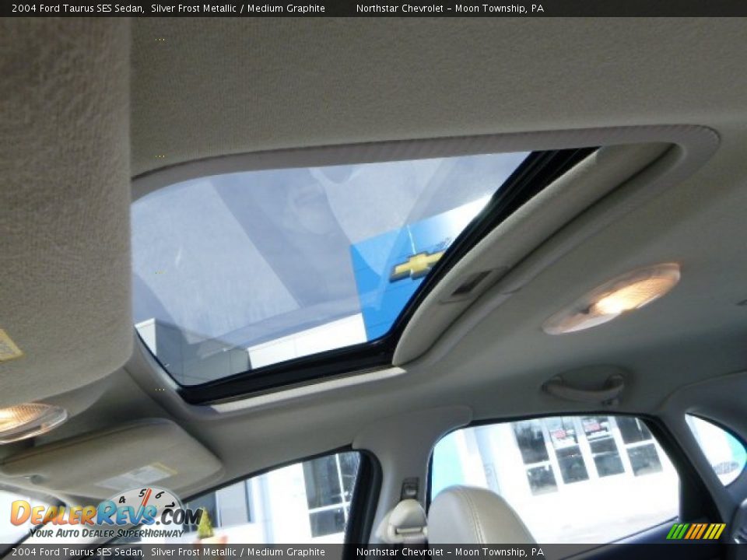The width and height of the screenshot is (747, 560).
Task: Click the small rear quarter window
Action: coord(717,449)
